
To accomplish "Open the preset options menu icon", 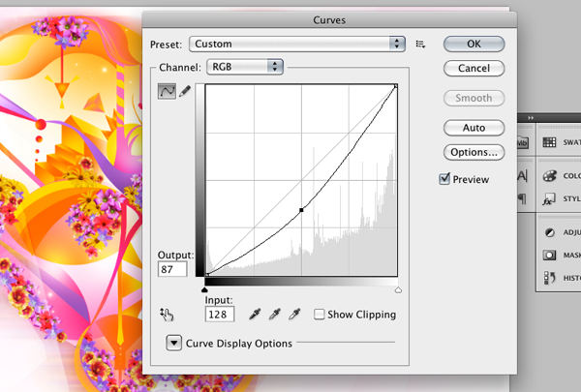I will 420,45.
